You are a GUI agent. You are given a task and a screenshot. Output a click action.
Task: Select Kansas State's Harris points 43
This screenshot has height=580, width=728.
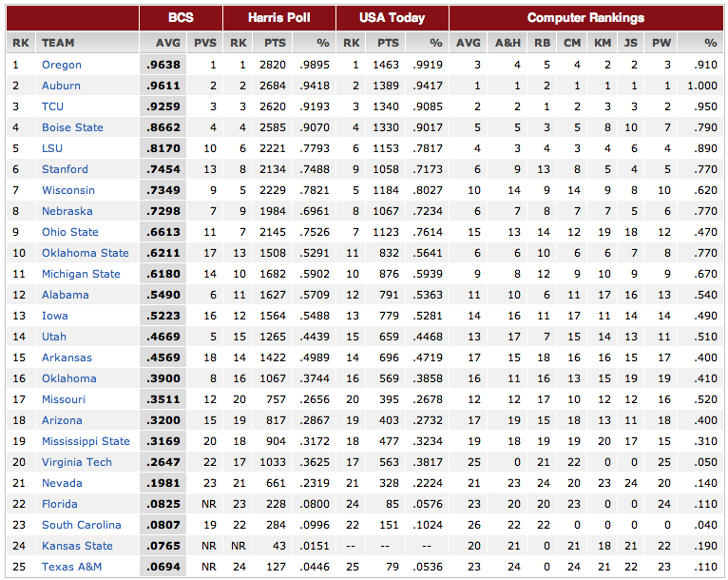(279, 545)
